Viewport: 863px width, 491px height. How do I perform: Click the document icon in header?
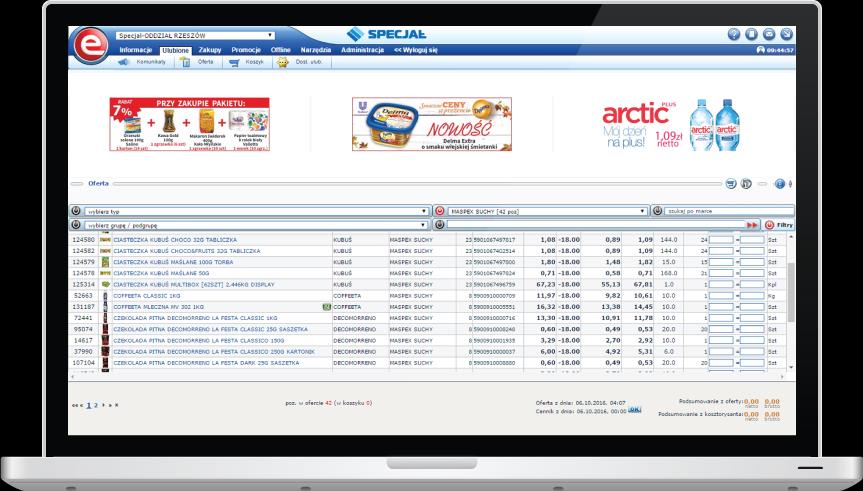point(751,34)
